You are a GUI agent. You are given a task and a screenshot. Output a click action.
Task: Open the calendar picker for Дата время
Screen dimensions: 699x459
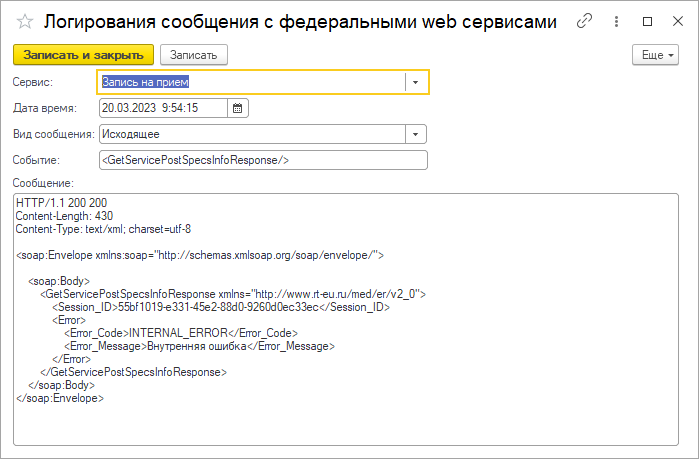click(238, 108)
